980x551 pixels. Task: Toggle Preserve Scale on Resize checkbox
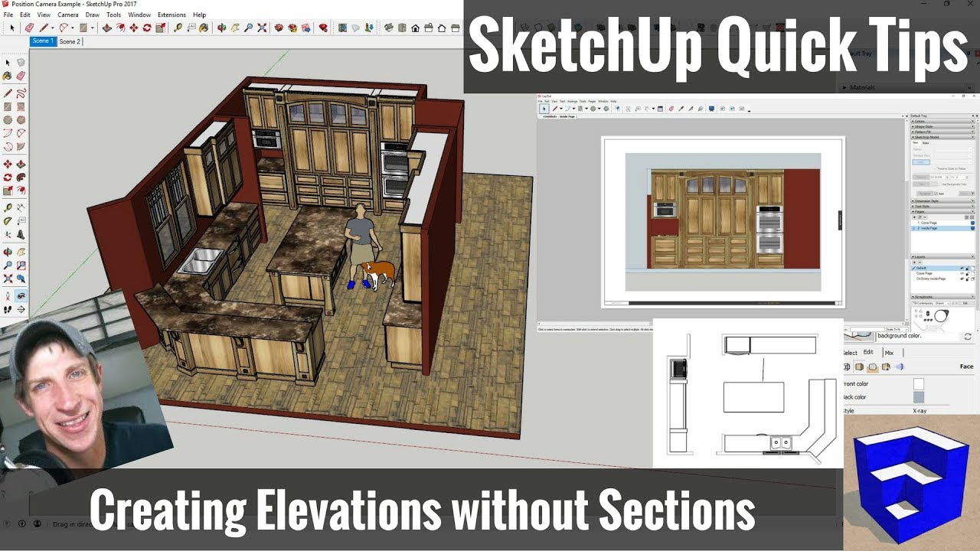[935, 168]
